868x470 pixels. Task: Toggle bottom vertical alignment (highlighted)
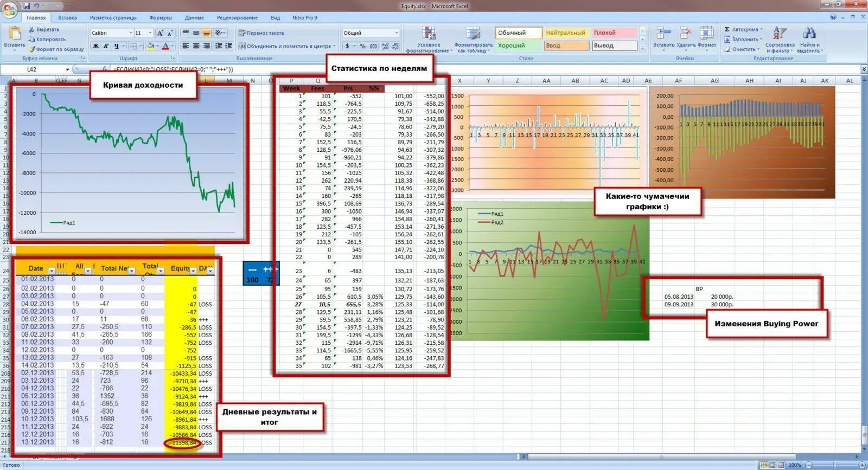206,33
